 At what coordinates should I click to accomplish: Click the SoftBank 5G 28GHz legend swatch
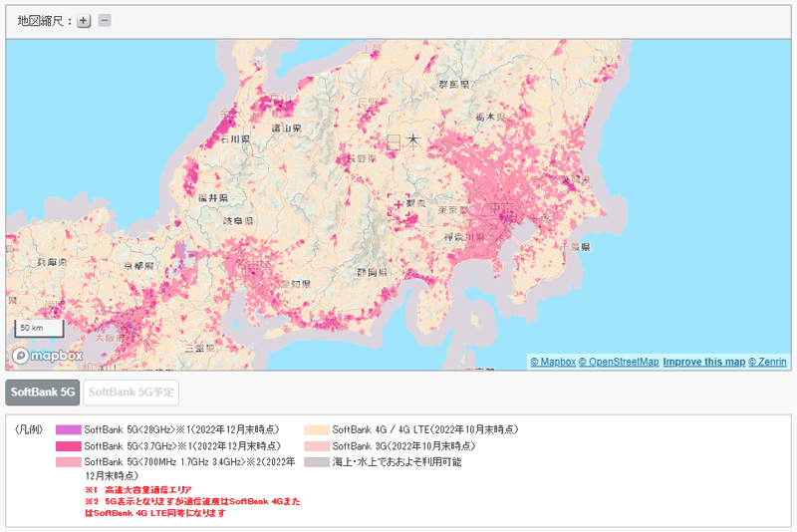[69, 429]
